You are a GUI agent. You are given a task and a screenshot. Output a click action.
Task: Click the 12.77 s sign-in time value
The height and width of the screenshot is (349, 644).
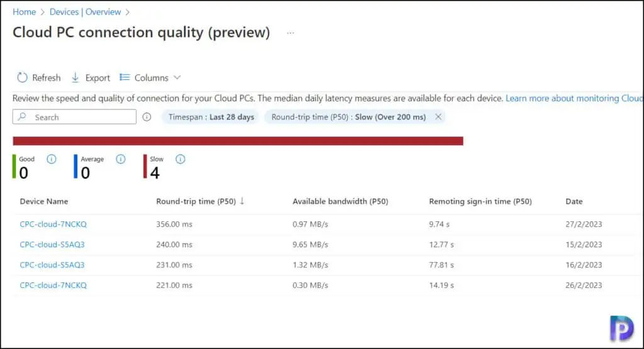(441, 244)
